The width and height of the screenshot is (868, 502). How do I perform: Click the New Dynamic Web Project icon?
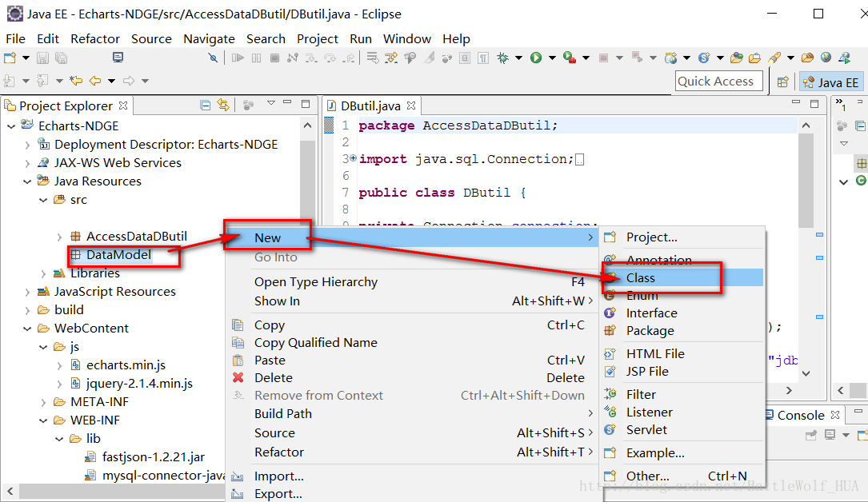(x=671, y=58)
